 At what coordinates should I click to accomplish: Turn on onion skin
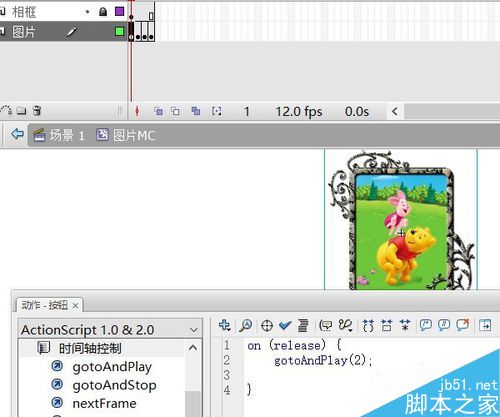tap(159, 111)
